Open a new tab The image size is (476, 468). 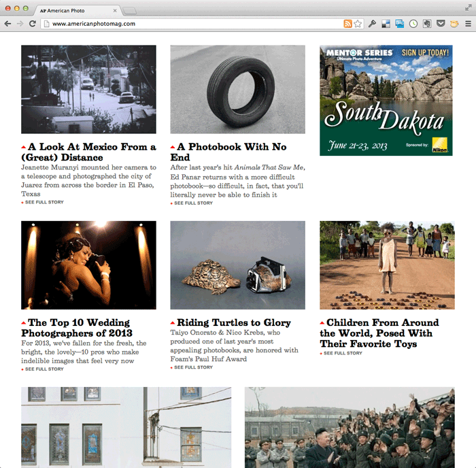tap(131, 10)
